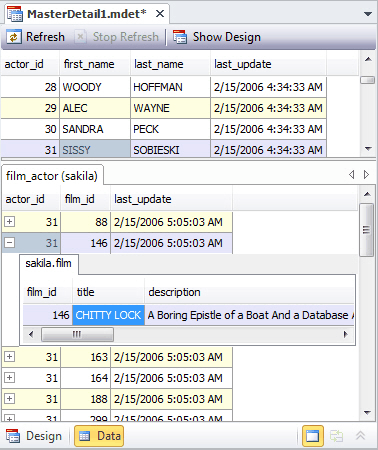
Task: Show next tabs with the right tab arrow
Action: (366, 174)
